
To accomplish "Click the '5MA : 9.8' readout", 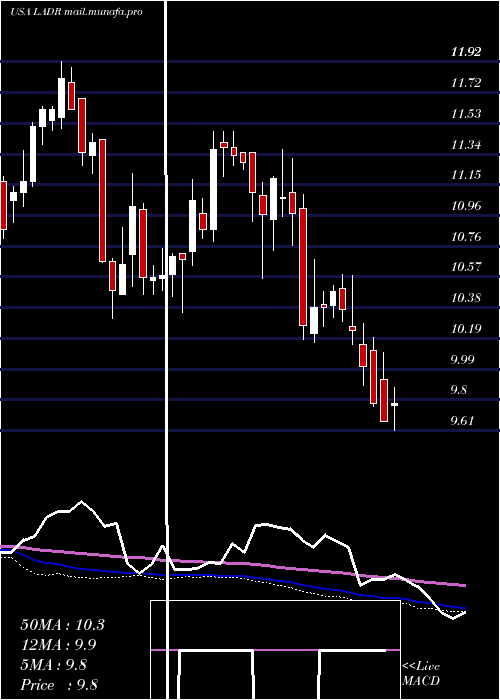I will pyautogui.click(x=54, y=665).
